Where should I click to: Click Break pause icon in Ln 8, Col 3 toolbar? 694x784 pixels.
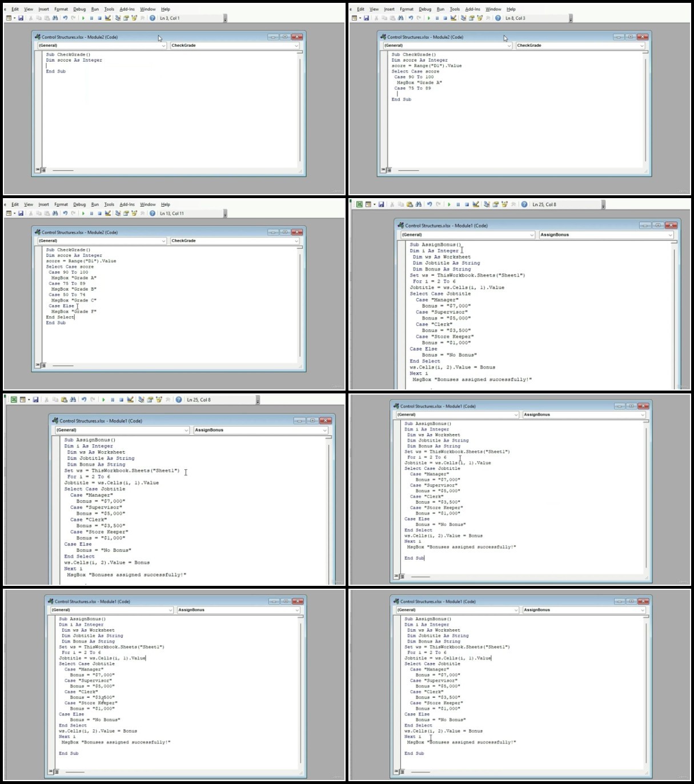(437, 18)
